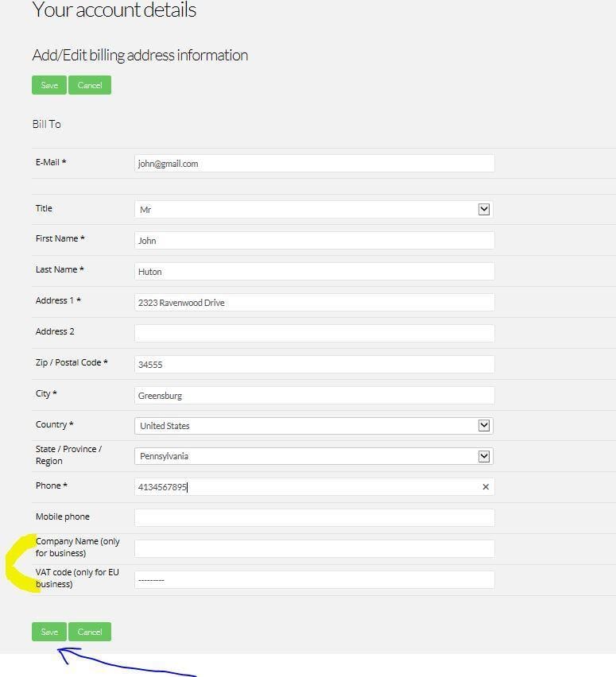Image resolution: width=616 pixels, height=677 pixels.
Task: Click into the City field
Action: coord(314,395)
